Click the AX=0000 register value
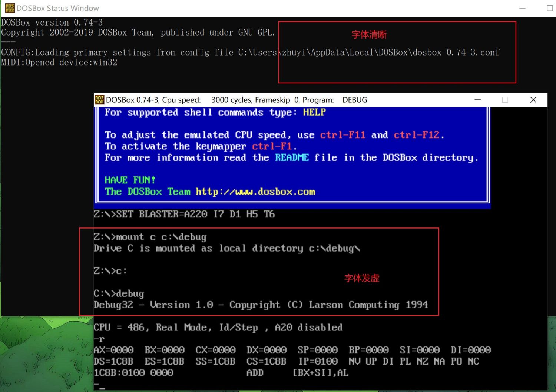Image resolution: width=556 pixels, height=392 pixels. coord(113,350)
